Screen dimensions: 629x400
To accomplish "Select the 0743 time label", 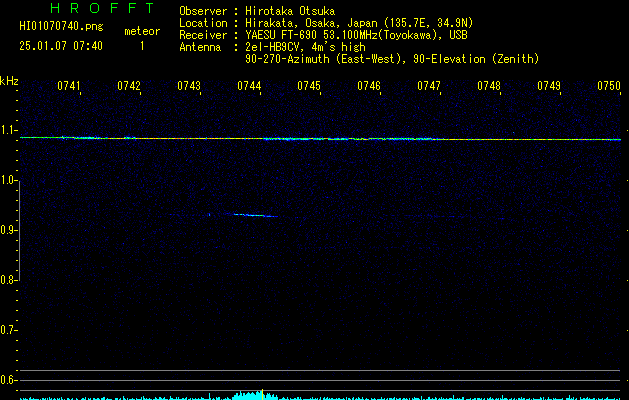I will (x=189, y=86).
